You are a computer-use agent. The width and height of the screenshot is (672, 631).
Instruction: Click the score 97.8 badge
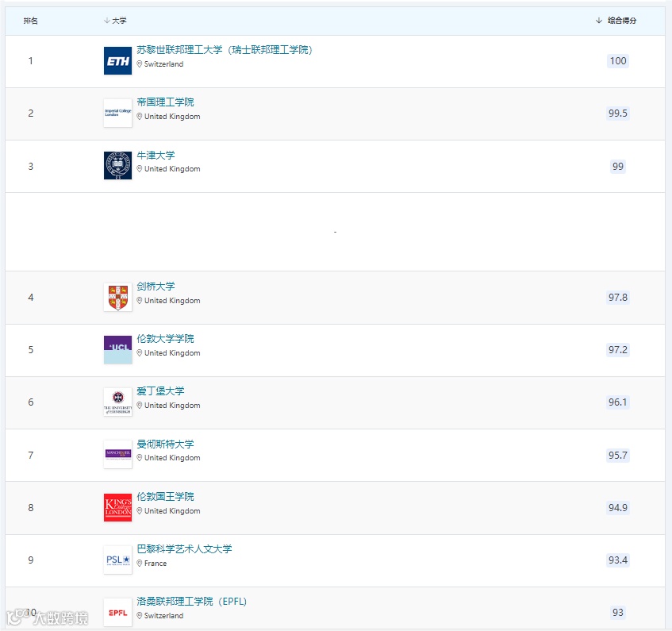click(617, 298)
